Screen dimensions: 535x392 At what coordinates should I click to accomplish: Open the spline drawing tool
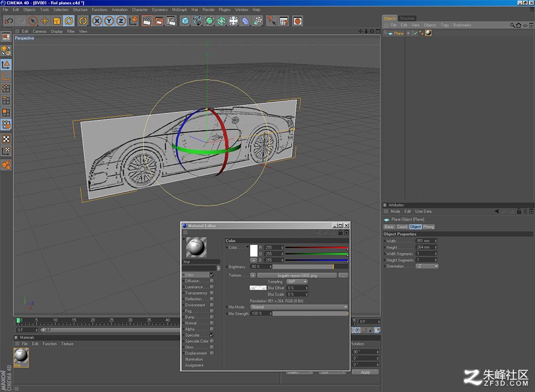click(197, 21)
